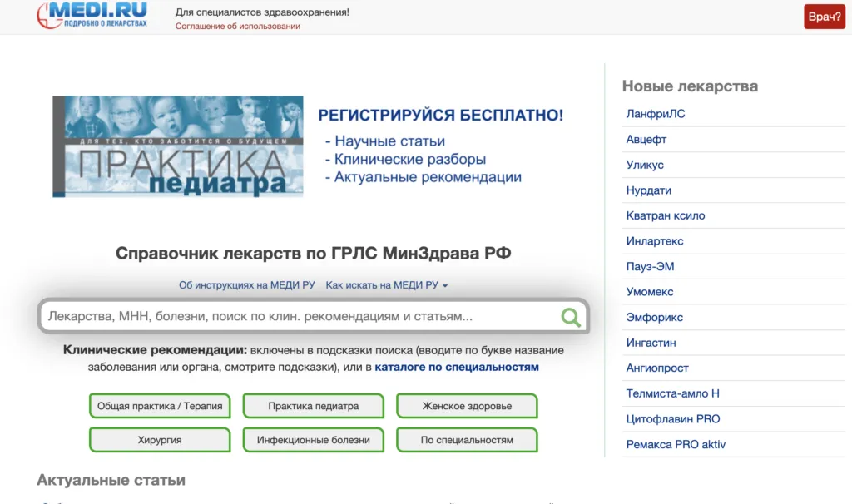Viewport: 852px width, 504px height.
Task: Open the ЛанфриЛС drug page
Action: (656, 114)
